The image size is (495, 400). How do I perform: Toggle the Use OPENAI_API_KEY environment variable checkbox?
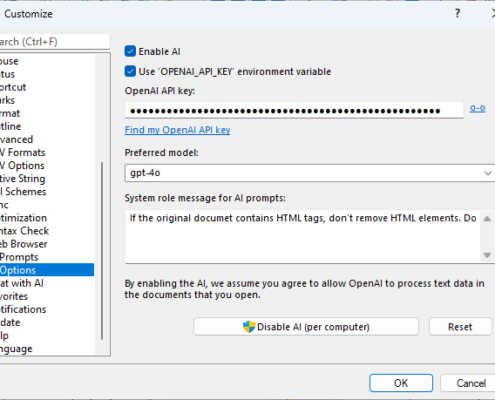[x=130, y=71]
